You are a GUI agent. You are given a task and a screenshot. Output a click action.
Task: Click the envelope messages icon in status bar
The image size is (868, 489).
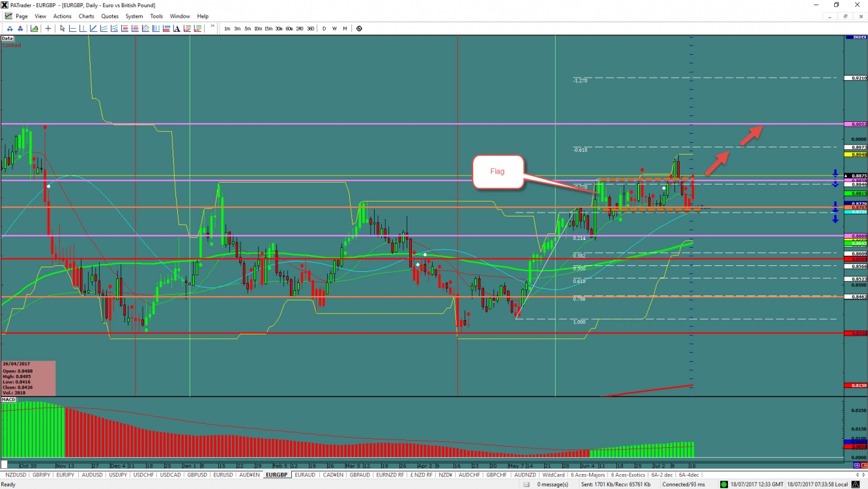click(528, 484)
